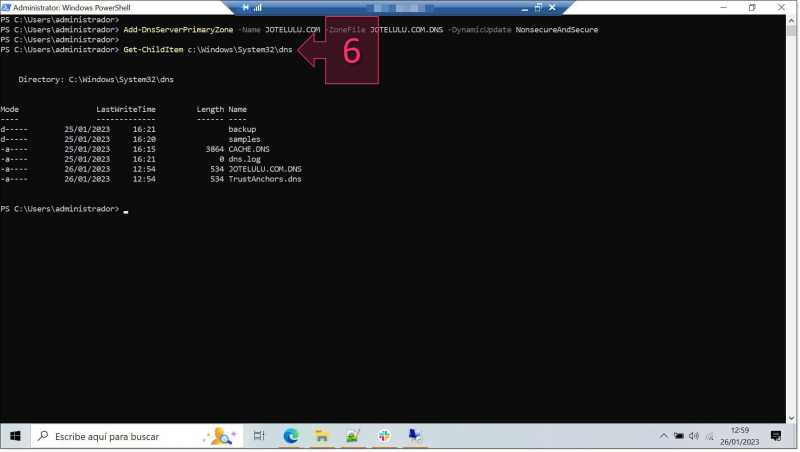The image size is (800, 452).
Task: Click the 'dns.log' file name
Action: click(x=244, y=159)
